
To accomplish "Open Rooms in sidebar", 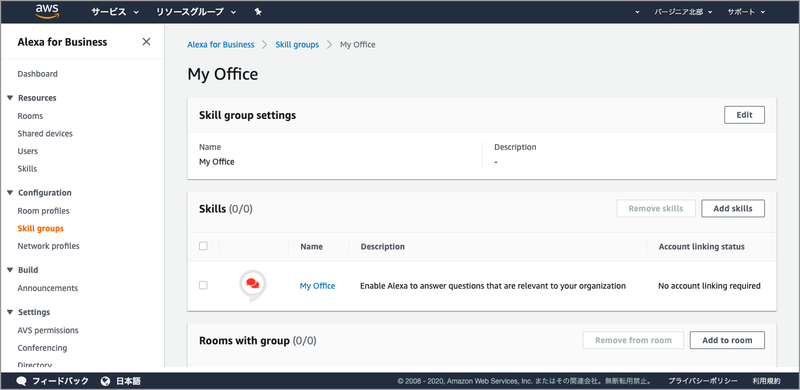I will (30, 116).
